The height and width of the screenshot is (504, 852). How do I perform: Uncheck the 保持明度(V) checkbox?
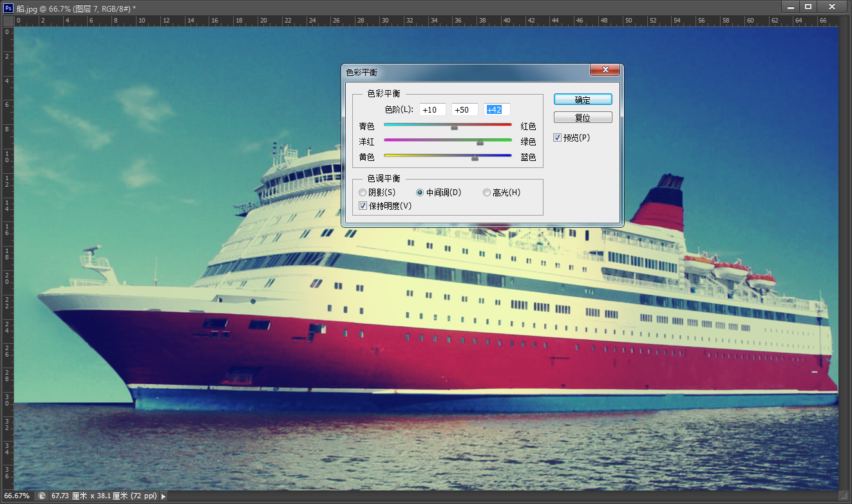(x=363, y=205)
